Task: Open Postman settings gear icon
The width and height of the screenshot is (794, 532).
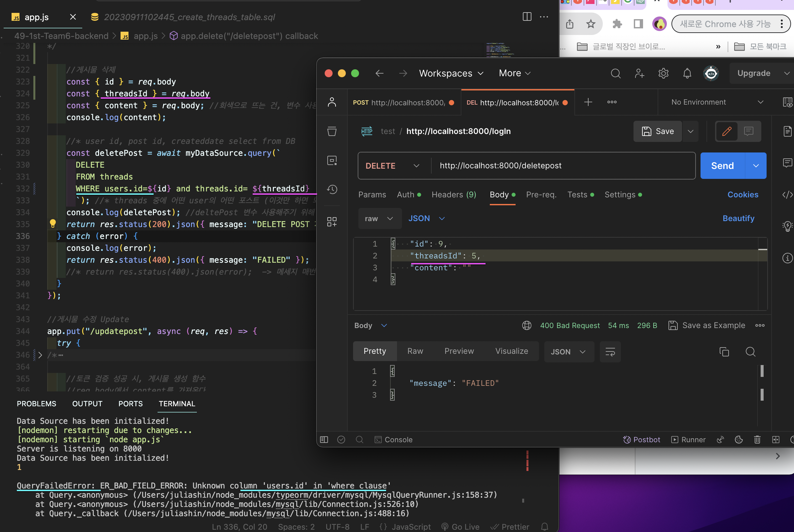Action: point(663,73)
